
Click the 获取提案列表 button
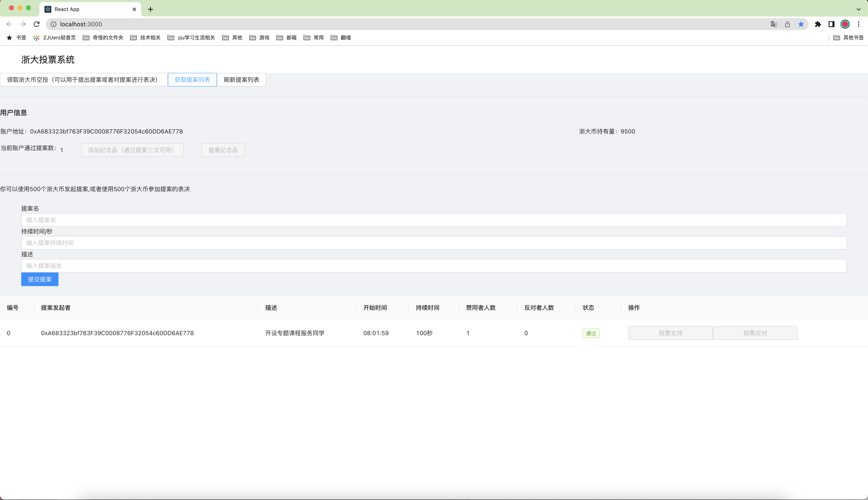192,80
